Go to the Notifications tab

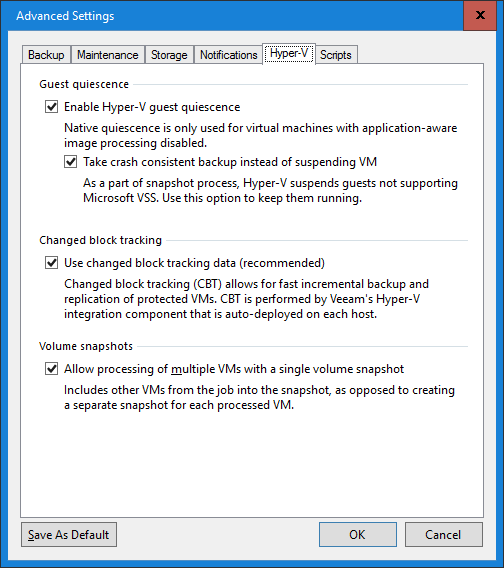(x=229, y=55)
